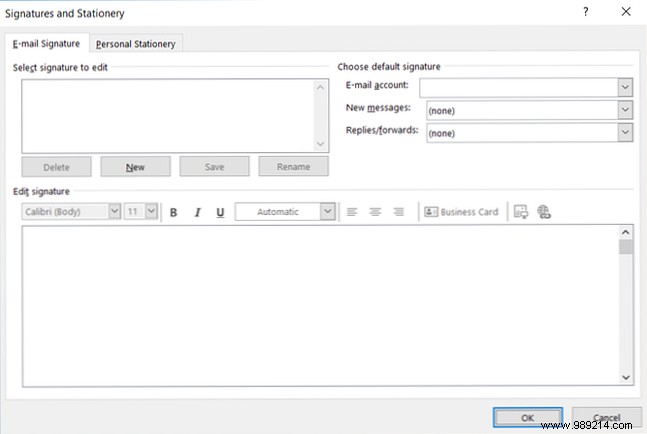Click the Delete button
Image resolution: width=647 pixels, height=434 pixels.
coord(57,167)
